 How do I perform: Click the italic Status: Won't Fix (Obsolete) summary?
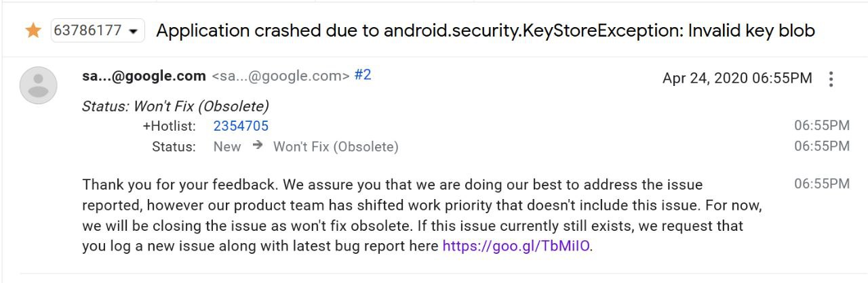[176, 106]
